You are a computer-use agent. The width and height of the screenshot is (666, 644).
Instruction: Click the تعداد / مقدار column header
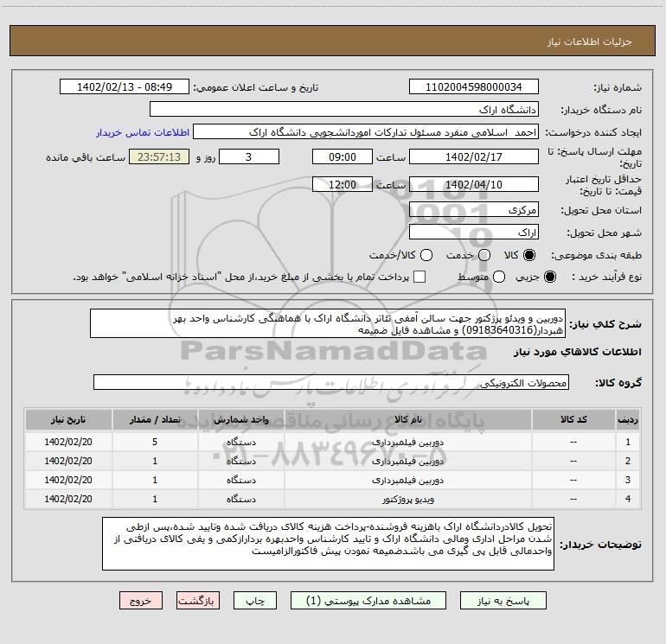click(x=155, y=420)
